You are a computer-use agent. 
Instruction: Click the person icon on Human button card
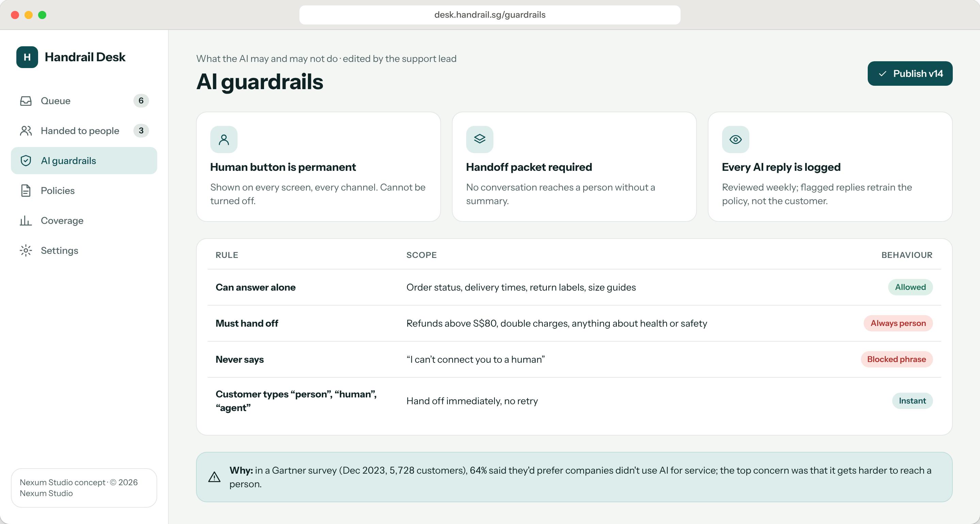[224, 140]
